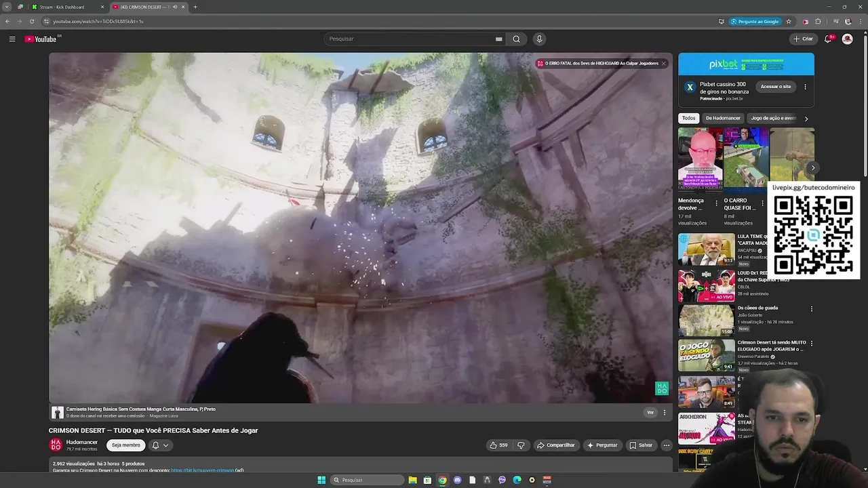Close the HIGHGUARD suggested video card
This screenshot has height=488, width=868.
click(x=663, y=63)
